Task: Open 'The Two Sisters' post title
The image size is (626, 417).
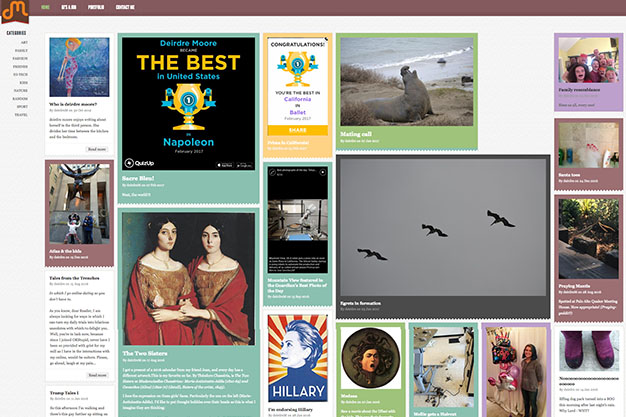Action: [x=145, y=353]
